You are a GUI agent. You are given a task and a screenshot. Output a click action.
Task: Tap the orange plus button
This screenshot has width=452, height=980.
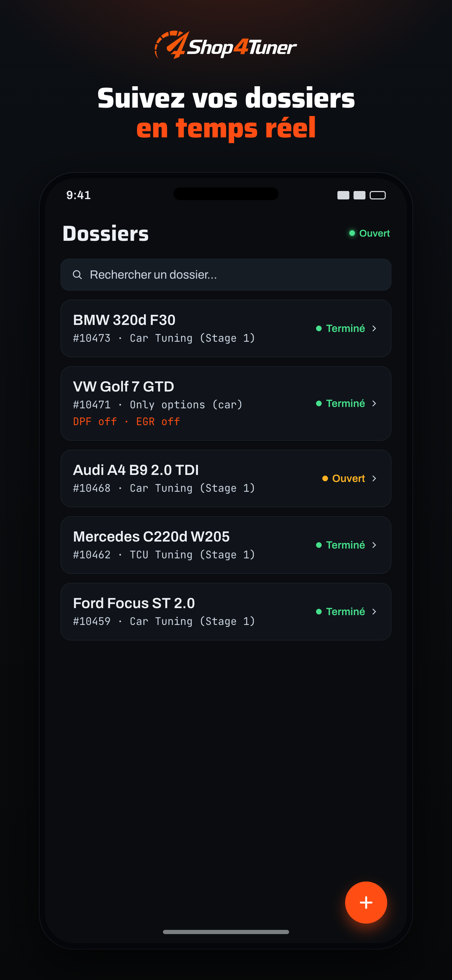[366, 903]
